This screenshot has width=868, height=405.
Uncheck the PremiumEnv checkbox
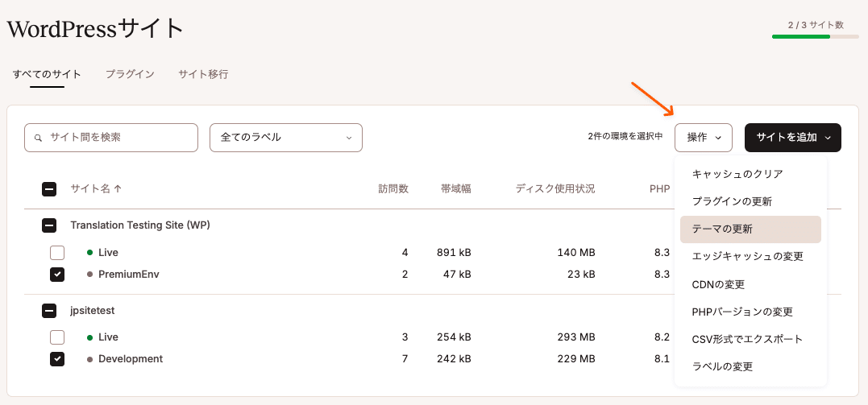coord(57,275)
